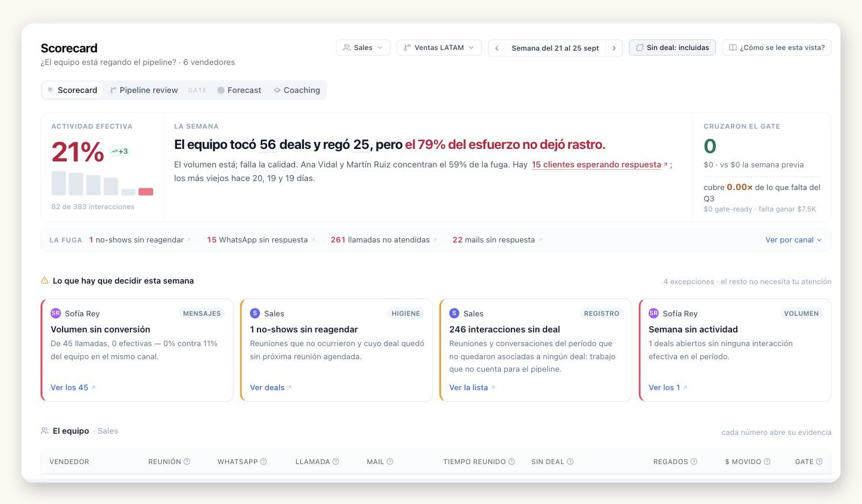Open 1 no-shows sin reagendar evidence
The width and height of the screenshot is (862, 504).
click(140, 240)
